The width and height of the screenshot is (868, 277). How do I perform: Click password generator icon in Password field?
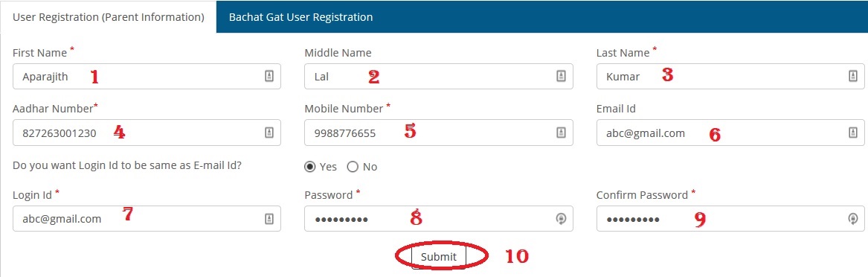pos(561,219)
